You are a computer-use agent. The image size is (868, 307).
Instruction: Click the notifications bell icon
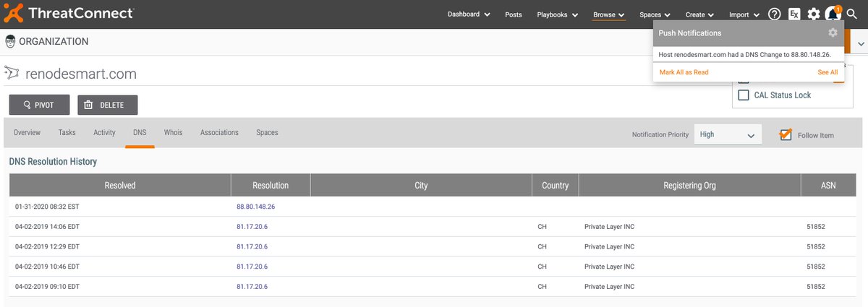pos(833,14)
